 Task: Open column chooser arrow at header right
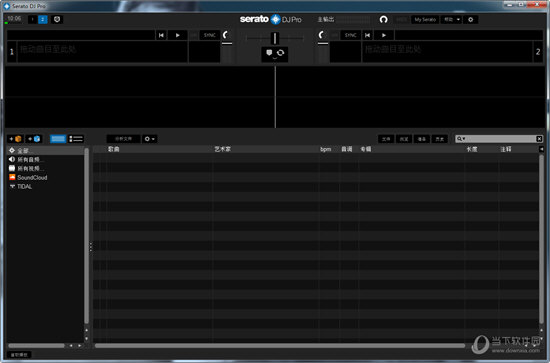[x=542, y=149]
